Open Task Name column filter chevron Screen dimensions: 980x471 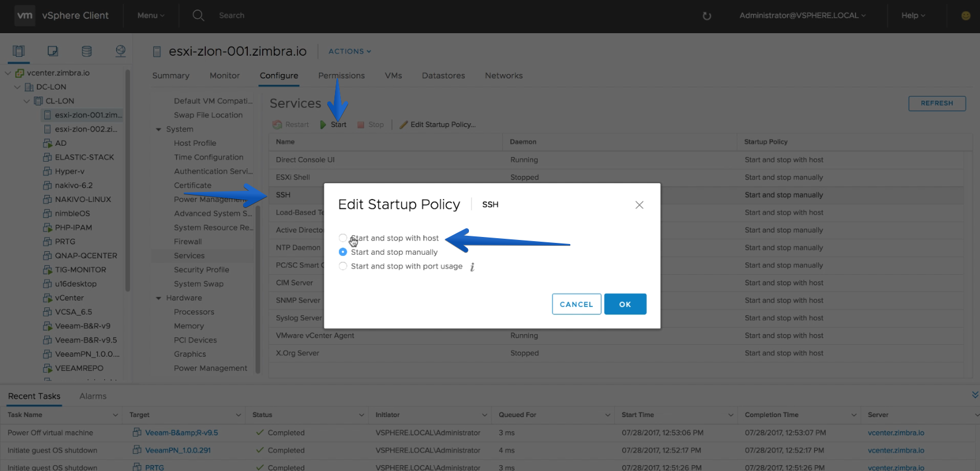[x=116, y=415]
